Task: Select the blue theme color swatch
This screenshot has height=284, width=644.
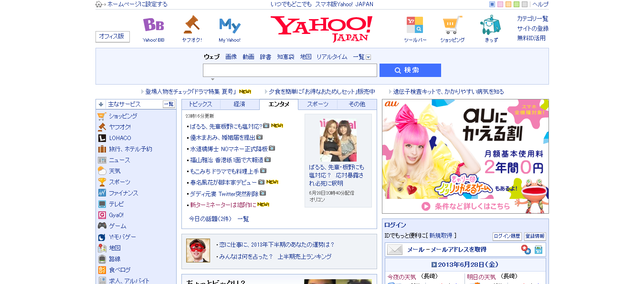Action: click(492, 4)
